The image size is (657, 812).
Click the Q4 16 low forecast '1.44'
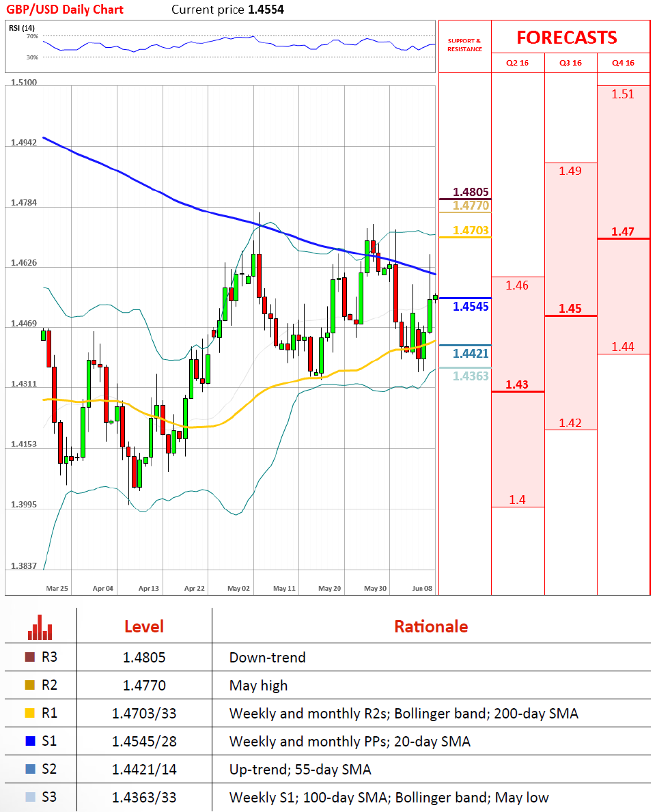(x=622, y=347)
